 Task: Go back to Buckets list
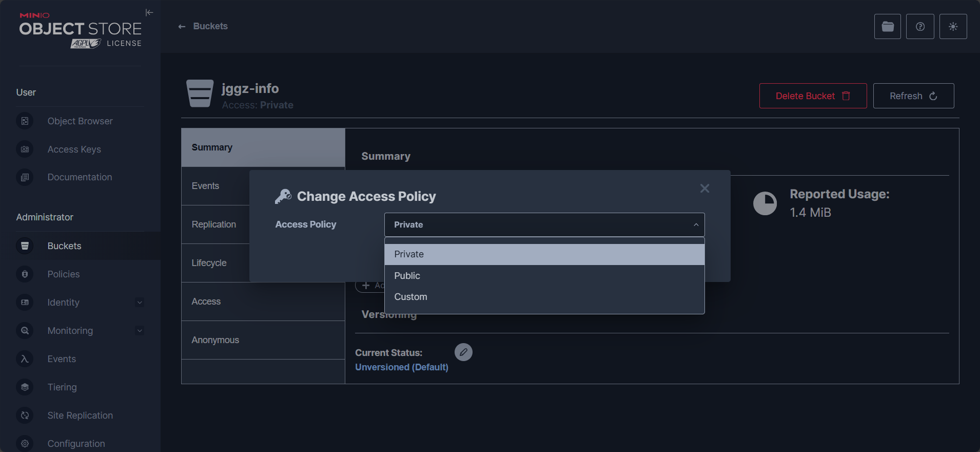[203, 26]
